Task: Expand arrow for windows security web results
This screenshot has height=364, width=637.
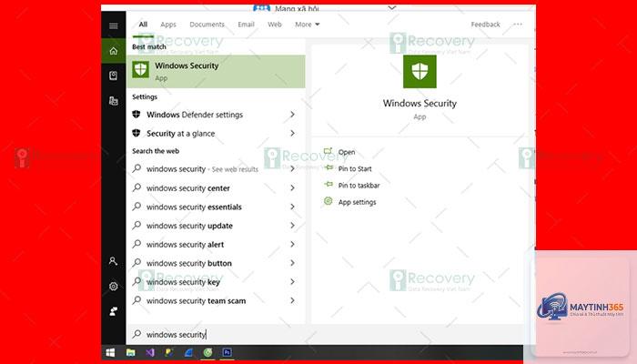Action: (x=292, y=168)
